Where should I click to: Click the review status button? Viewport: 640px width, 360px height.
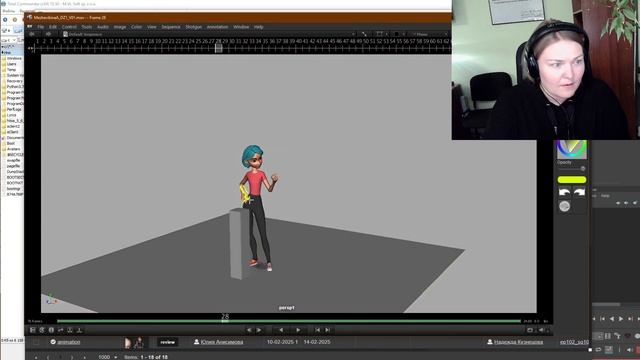tap(167, 342)
